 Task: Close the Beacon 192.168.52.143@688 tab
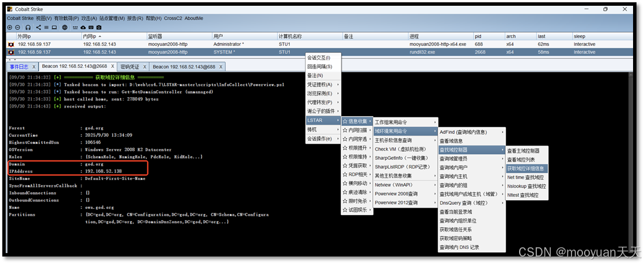220,67
